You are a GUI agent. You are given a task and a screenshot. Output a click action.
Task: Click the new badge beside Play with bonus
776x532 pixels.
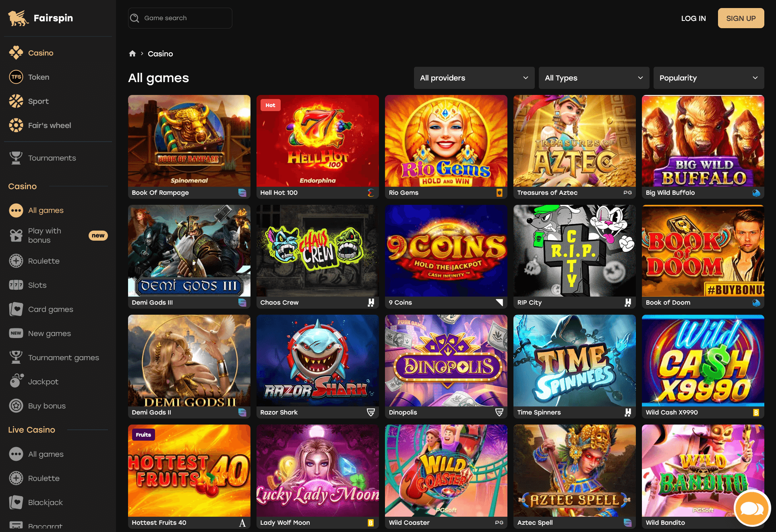(x=98, y=235)
